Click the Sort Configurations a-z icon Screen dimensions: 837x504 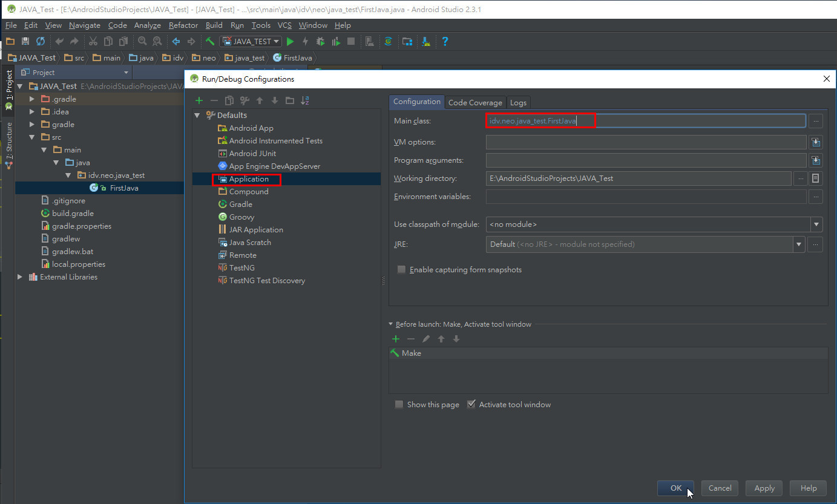tap(305, 100)
